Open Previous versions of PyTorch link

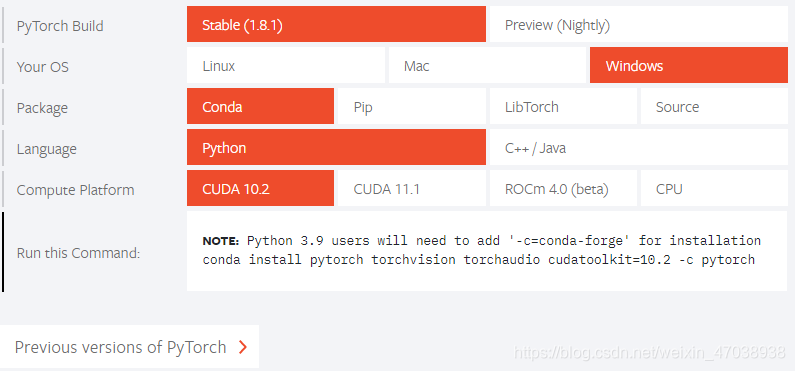pos(129,347)
